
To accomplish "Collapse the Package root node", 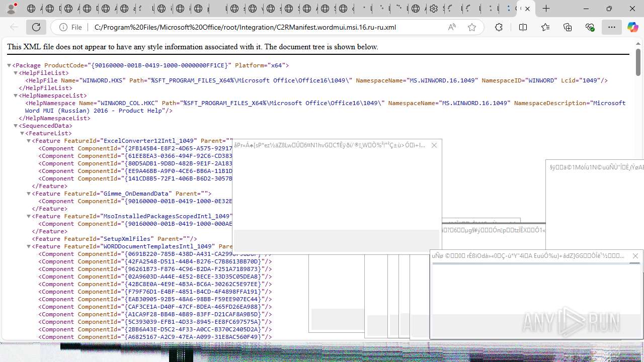I will tap(9, 65).
